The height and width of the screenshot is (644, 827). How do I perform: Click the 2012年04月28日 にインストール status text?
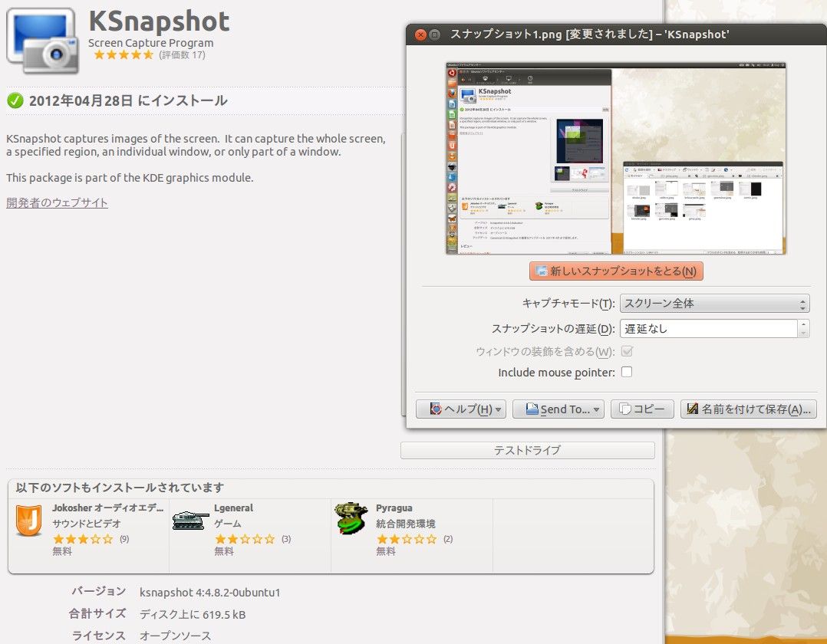pos(128,100)
